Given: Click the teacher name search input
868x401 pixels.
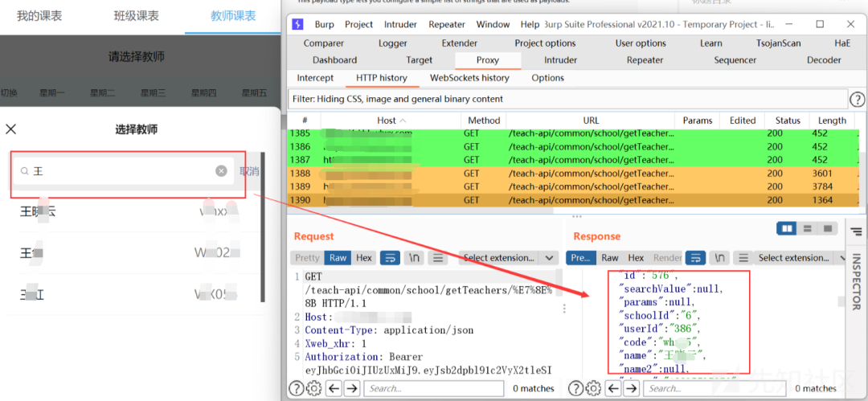Looking at the screenshot, I should tap(124, 171).
